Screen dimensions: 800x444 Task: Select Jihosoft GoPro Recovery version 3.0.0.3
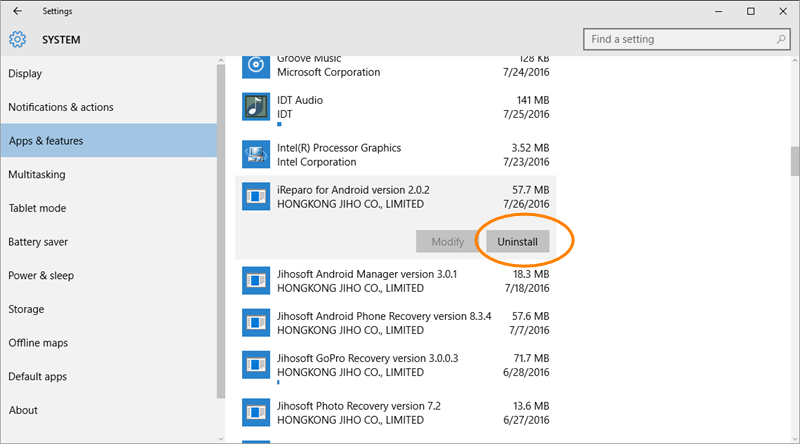point(396,365)
